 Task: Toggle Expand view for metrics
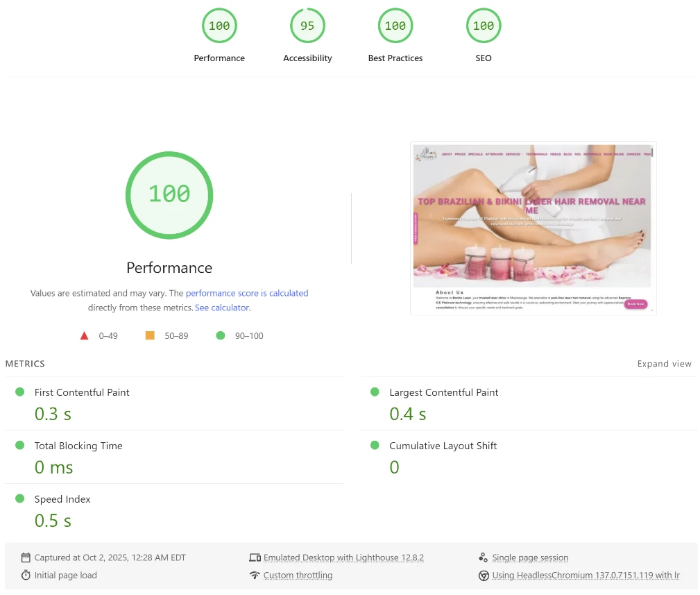(665, 364)
